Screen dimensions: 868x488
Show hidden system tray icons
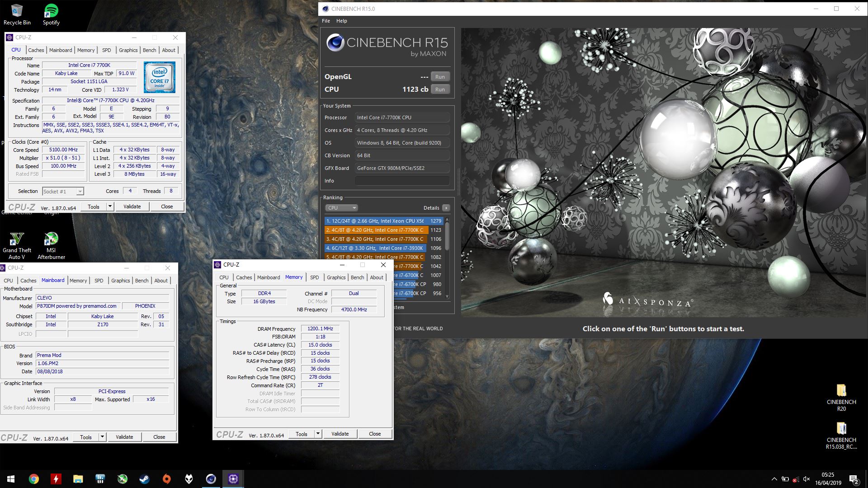[774, 479]
